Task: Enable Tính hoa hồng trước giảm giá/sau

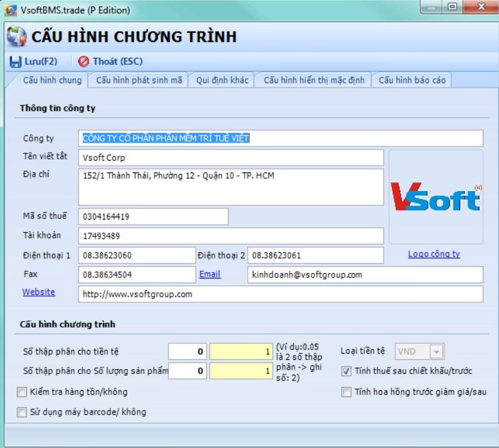Action: tap(346, 392)
